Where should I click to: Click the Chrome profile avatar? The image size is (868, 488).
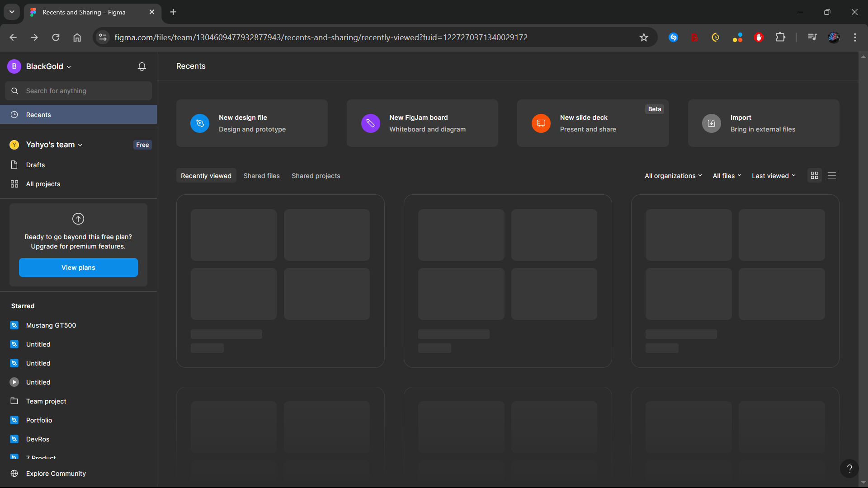[x=834, y=38]
